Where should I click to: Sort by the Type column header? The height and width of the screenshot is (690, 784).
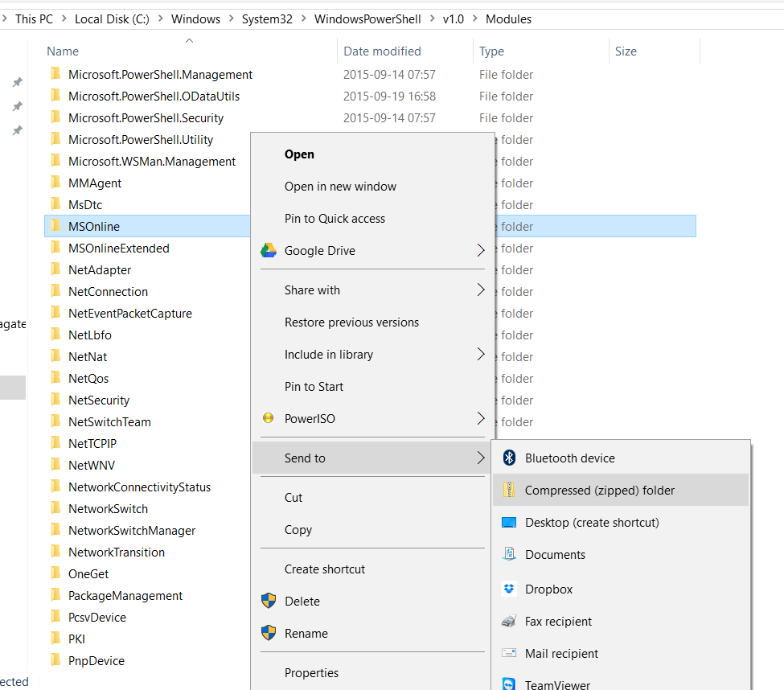click(x=491, y=51)
